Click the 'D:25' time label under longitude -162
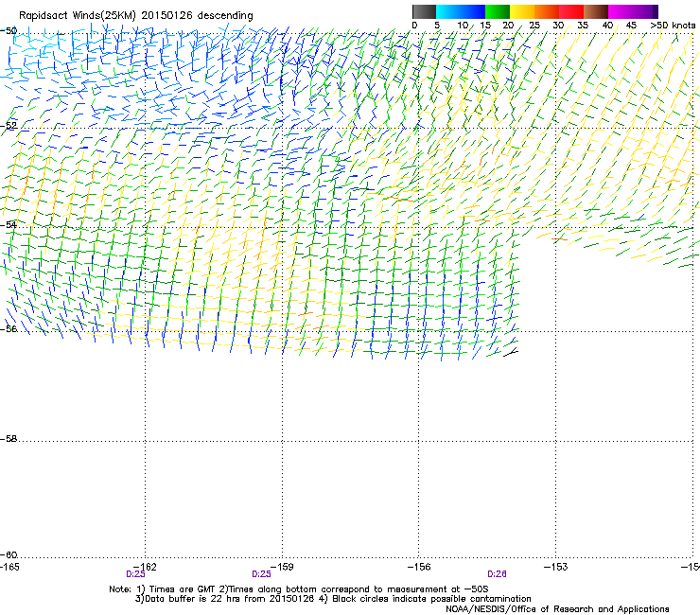700x615 pixels. coord(135,574)
